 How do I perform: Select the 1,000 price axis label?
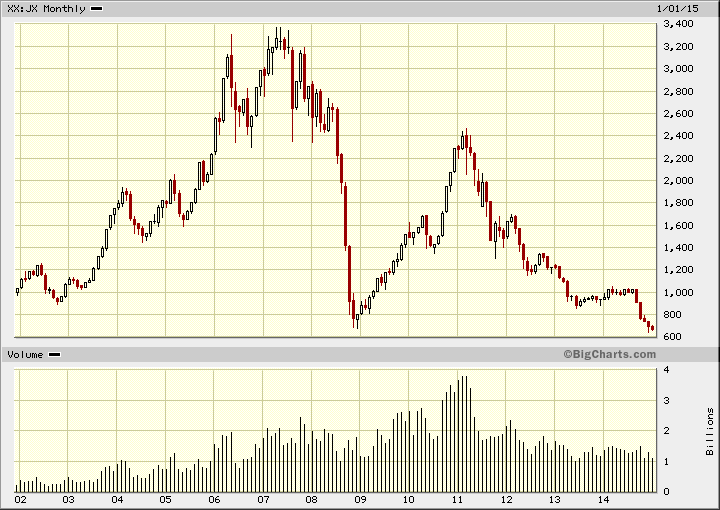click(x=678, y=292)
